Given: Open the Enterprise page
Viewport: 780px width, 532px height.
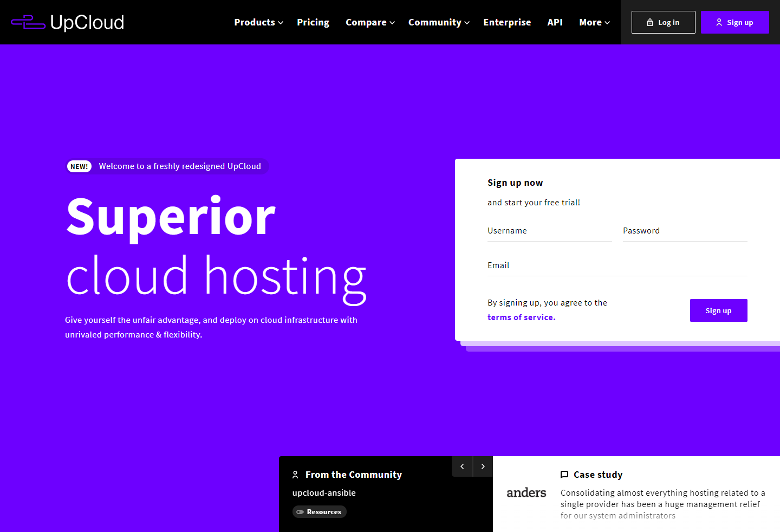Looking at the screenshot, I should click(507, 22).
